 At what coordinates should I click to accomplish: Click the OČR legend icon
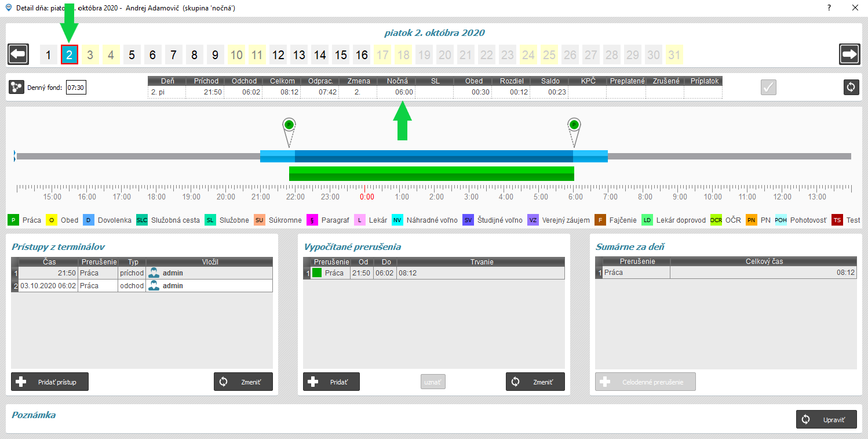click(716, 220)
